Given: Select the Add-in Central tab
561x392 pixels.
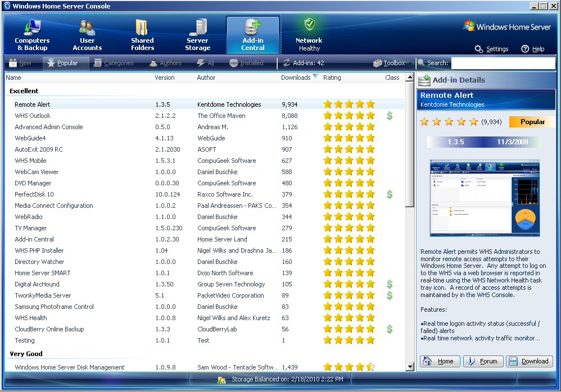Looking at the screenshot, I should click(252, 35).
